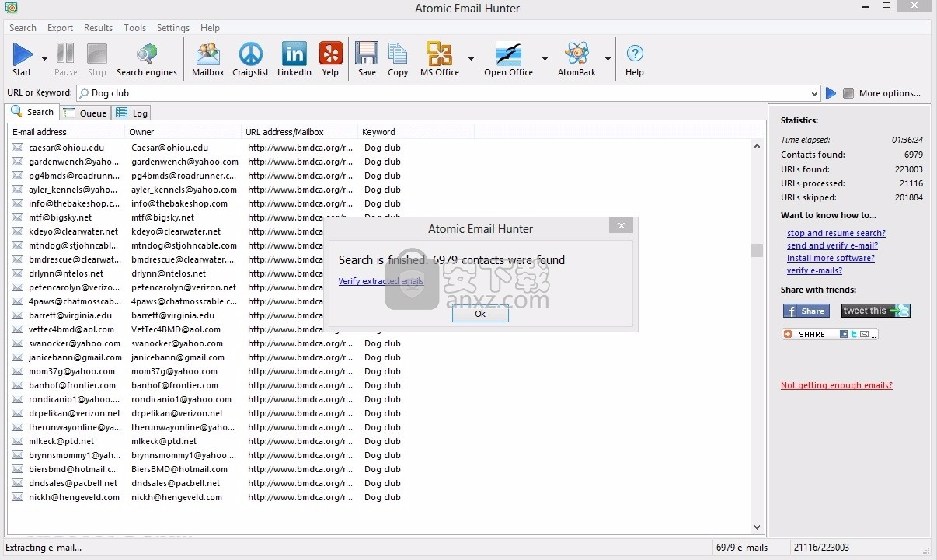Open the Results menu
The height and width of the screenshot is (560, 937).
pos(98,28)
